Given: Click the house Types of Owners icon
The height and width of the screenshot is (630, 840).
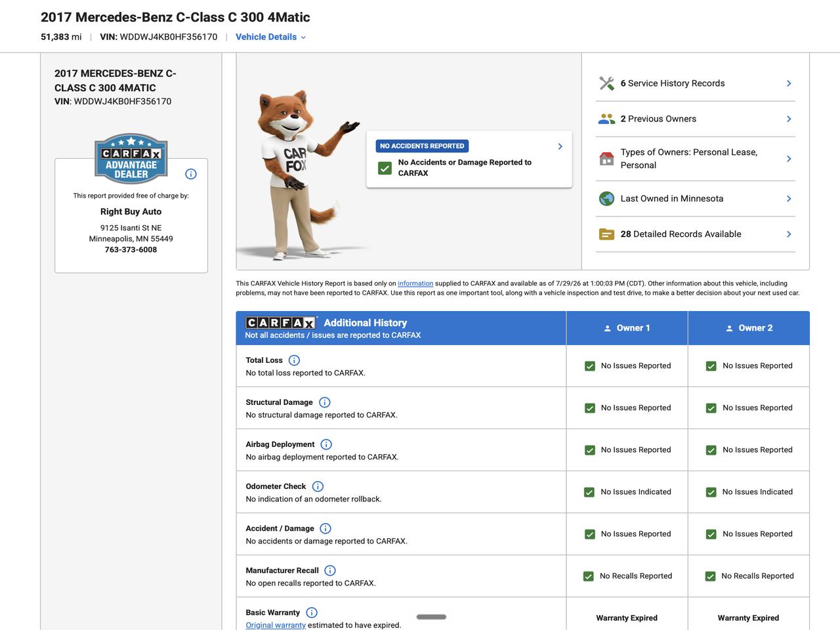Looking at the screenshot, I should pos(606,159).
